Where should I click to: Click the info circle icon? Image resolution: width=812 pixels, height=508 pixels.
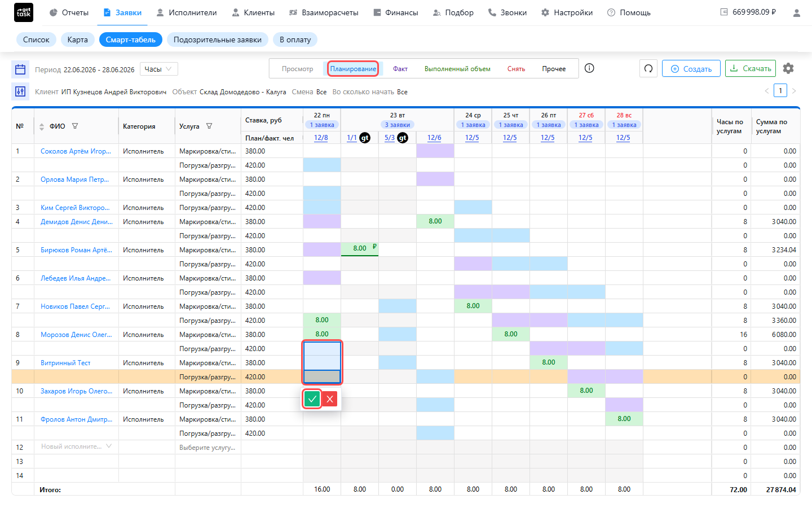pos(589,68)
